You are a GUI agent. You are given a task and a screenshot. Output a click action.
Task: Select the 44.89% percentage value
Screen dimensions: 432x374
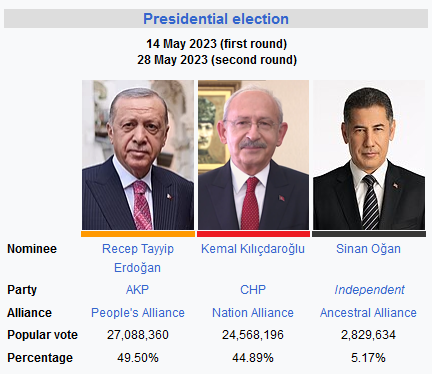pyautogui.click(x=253, y=358)
